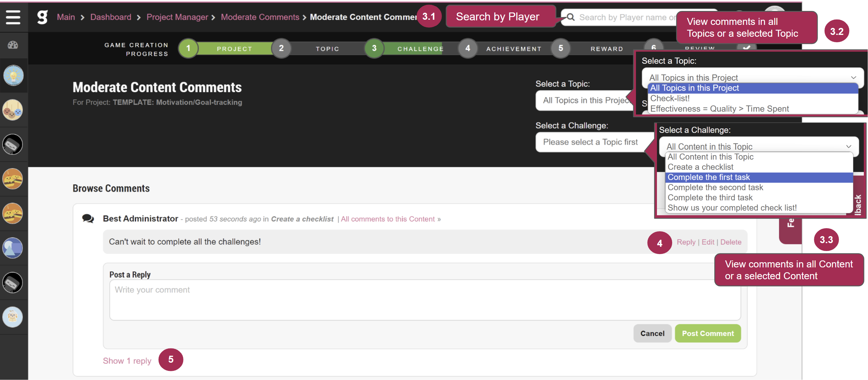Screen dimensions: 868x380
Task: Open the ACHIEVEMENT progress stage
Action: pyautogui.click(x=514, y=49)
